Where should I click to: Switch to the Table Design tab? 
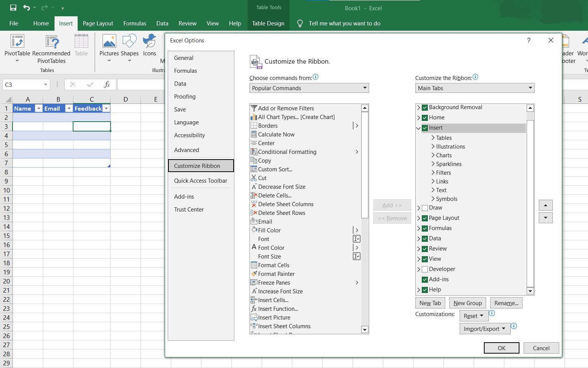tap(268, 23)
